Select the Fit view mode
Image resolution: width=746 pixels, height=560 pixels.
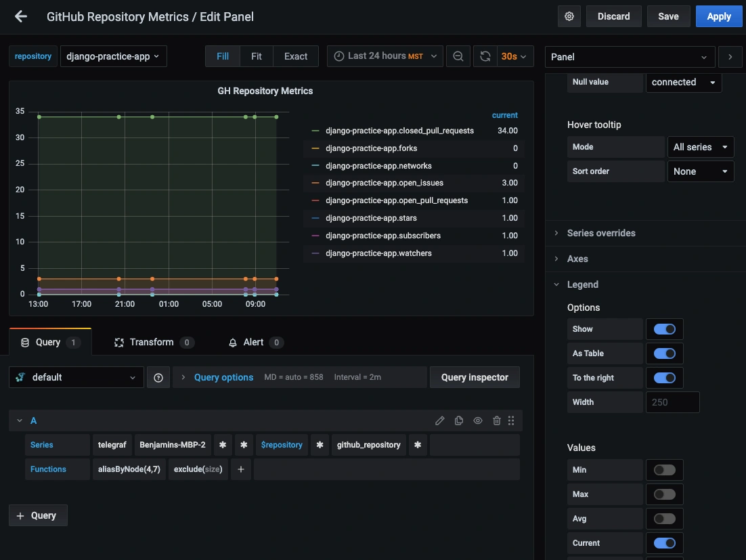point(257,56)
